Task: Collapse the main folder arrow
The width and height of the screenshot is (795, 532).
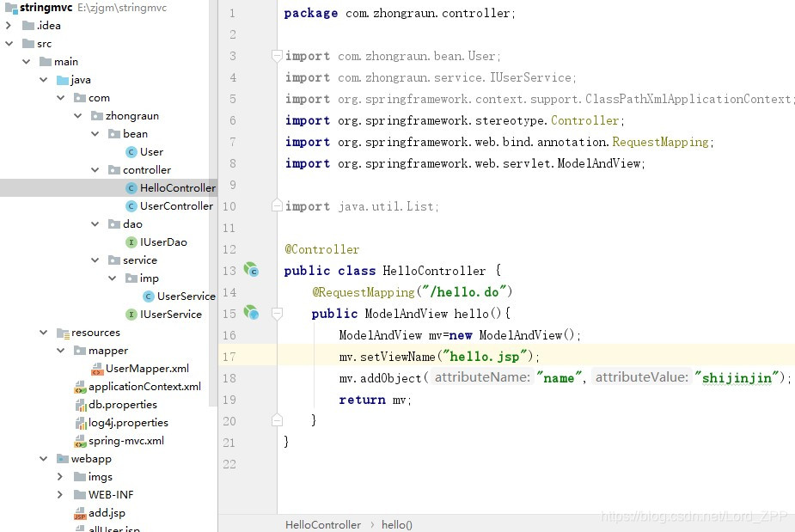Action: (x=27, y=61)
